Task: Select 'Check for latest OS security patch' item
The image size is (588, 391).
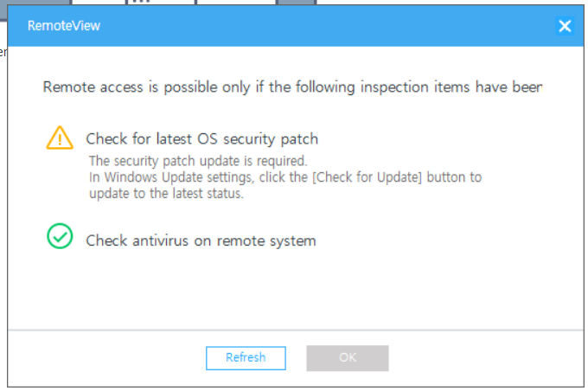Action: pos(201,138)
